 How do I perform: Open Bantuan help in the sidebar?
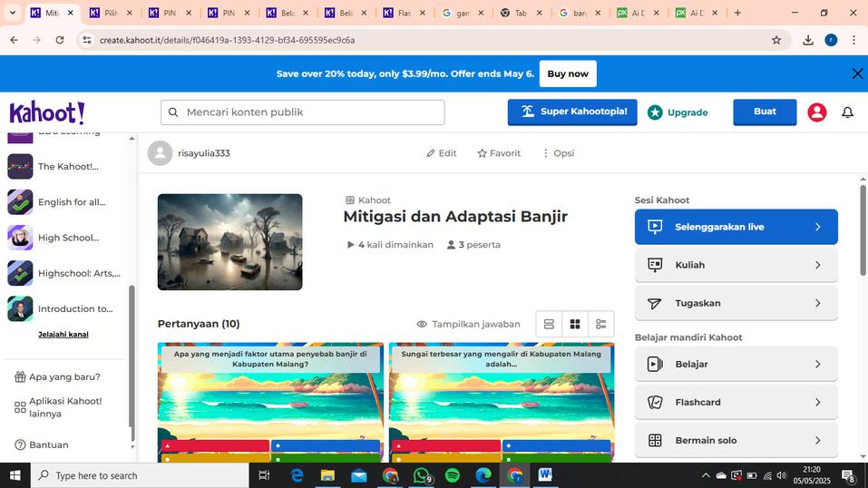[x=42, y=444]
